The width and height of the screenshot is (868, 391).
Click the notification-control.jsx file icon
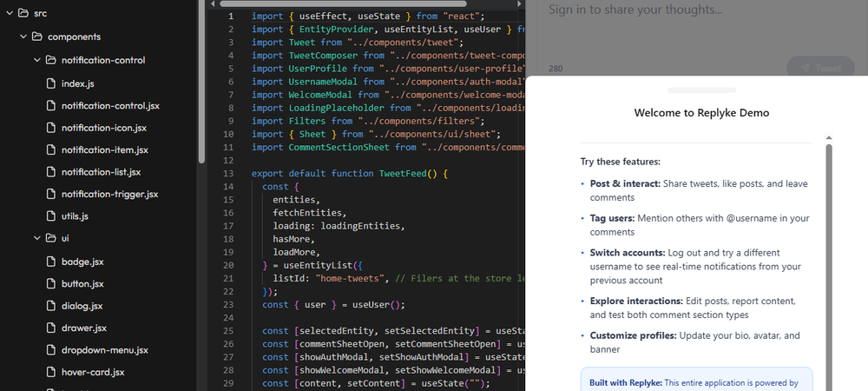click(51, 105)
